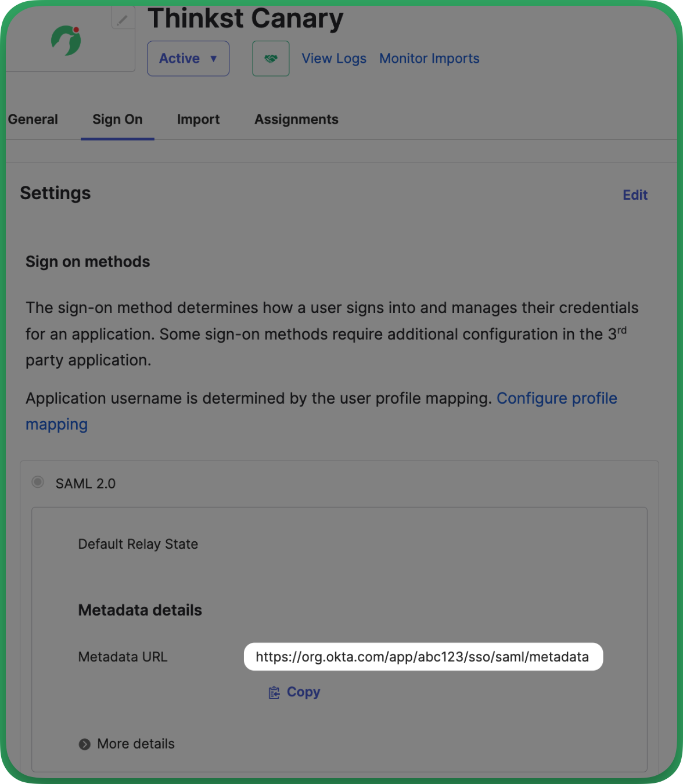Select the Sign On tab
The width and height of the screenshot is (683, 784).
tap(117, 120)
